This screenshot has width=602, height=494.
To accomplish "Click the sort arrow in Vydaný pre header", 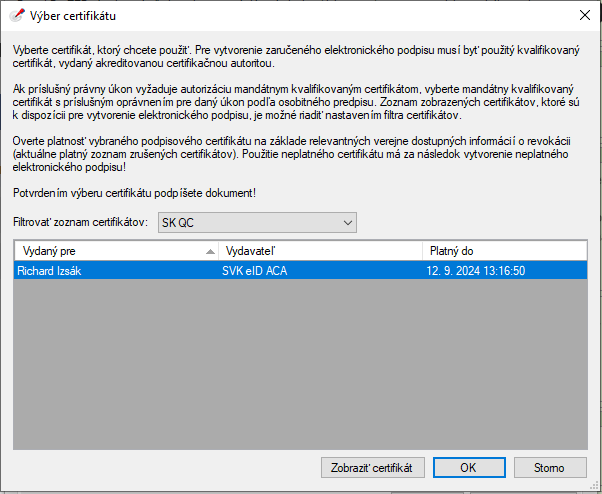I will 210,252.
